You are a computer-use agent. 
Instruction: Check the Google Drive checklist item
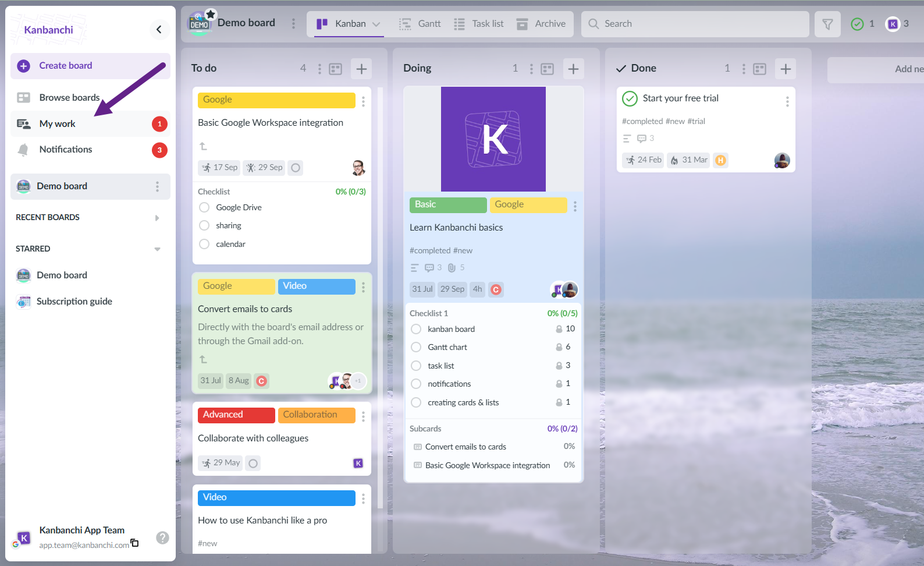[x=204, y=207]
